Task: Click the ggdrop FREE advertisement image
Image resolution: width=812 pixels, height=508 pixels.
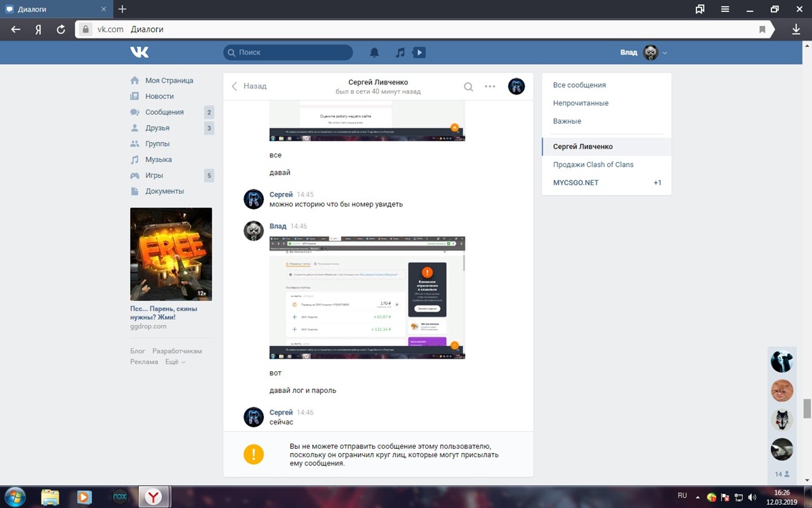Action: tap(171, 254)
